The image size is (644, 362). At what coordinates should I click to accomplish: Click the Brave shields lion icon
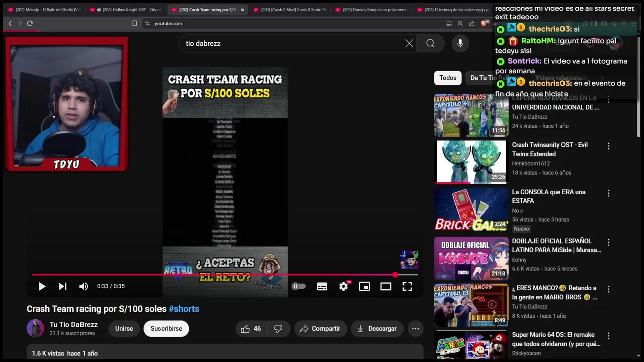pos(485,23)
